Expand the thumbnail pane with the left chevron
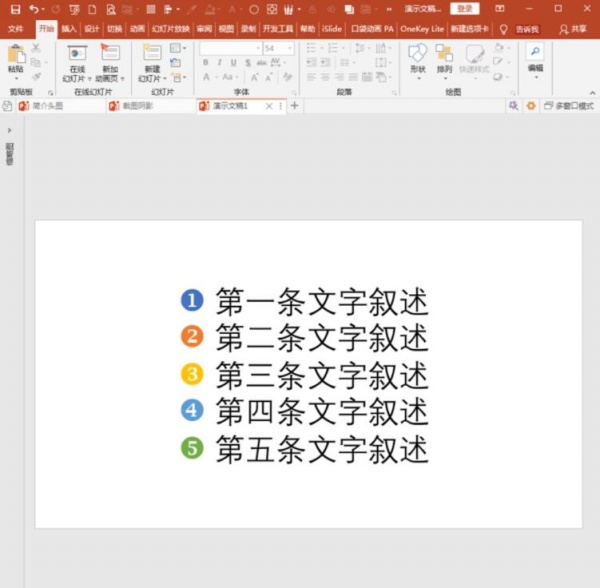Screen dimensions: 600x588 10,130
